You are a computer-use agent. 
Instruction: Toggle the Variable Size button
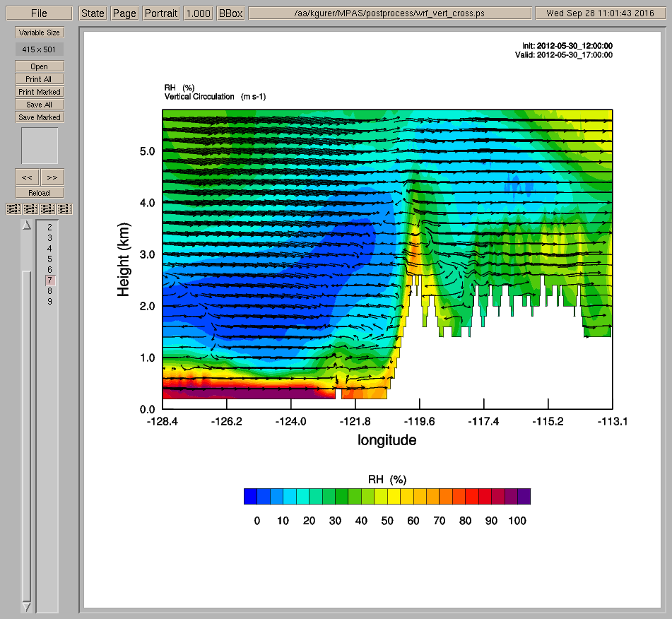(40, 33)
